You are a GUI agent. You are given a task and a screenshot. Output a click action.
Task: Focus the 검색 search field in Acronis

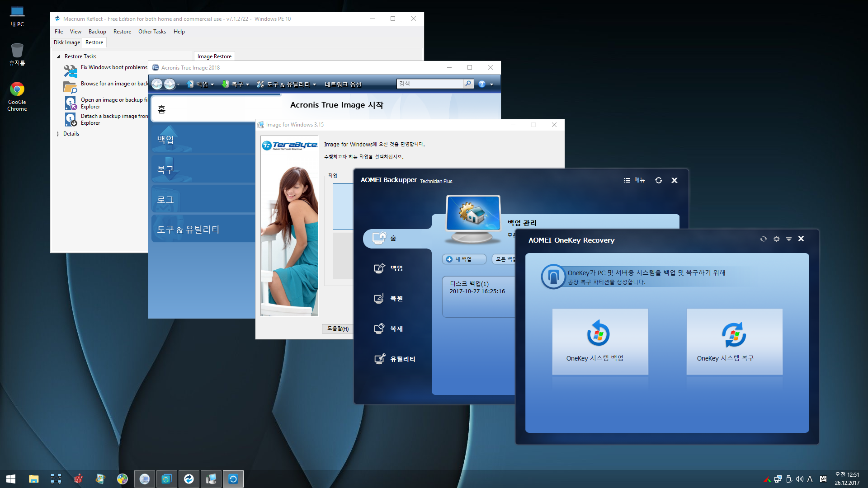coord(430,84)
